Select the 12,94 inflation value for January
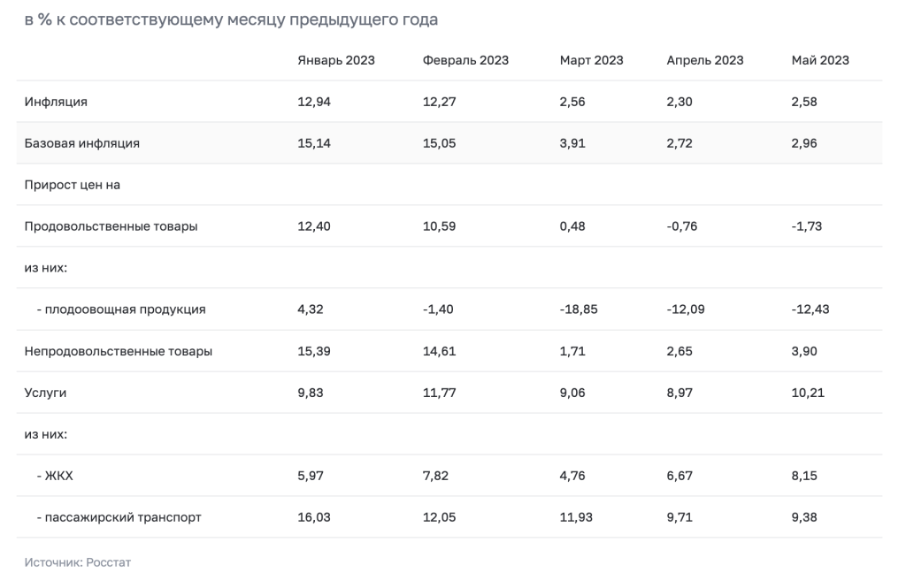This screenshot has width=906, height=588. 314,102
